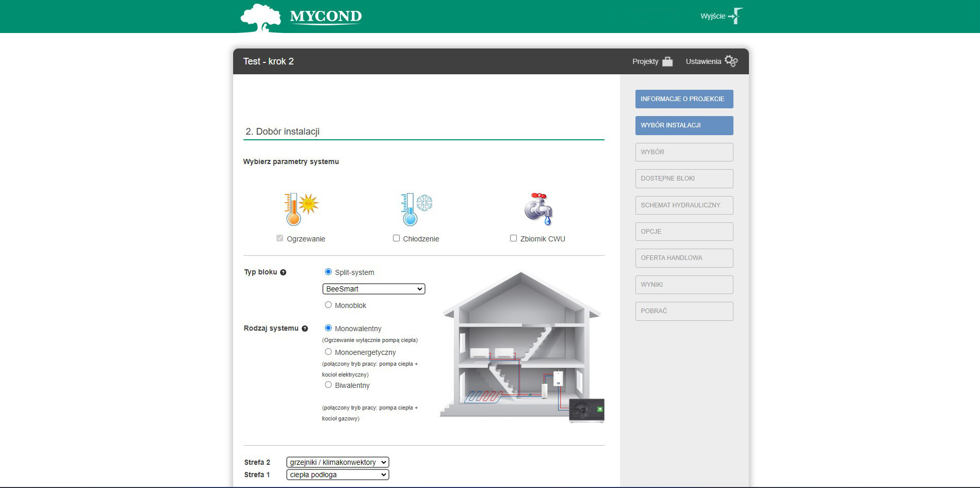Open the Schemat hydrauliczny step

684,205
